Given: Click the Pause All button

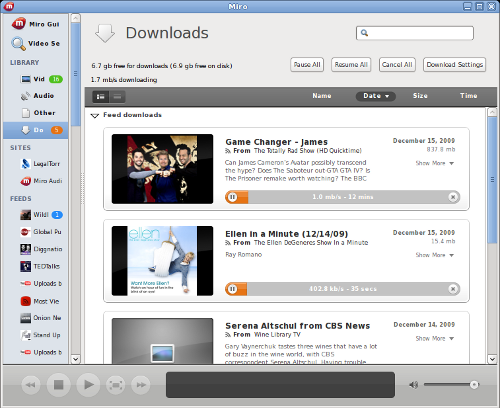Looking at the screenshot, I should pos(307,65).
